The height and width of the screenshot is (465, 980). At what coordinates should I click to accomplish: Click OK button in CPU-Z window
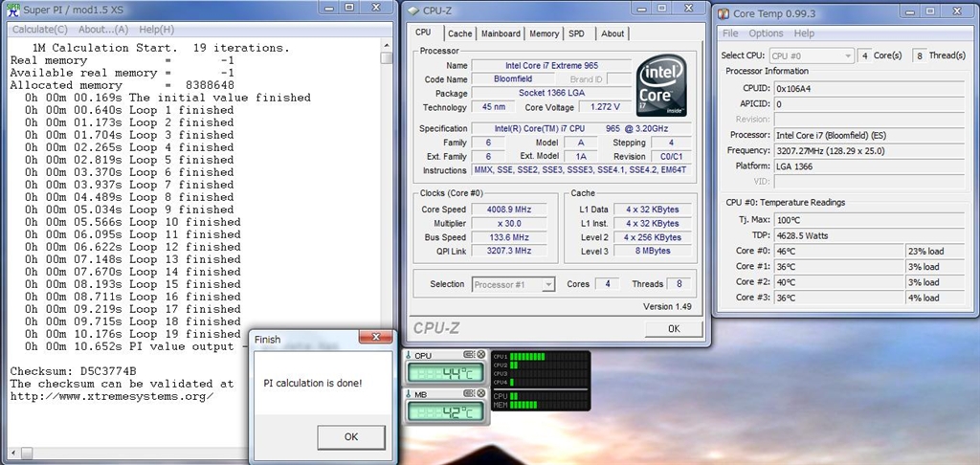(673, 328)
